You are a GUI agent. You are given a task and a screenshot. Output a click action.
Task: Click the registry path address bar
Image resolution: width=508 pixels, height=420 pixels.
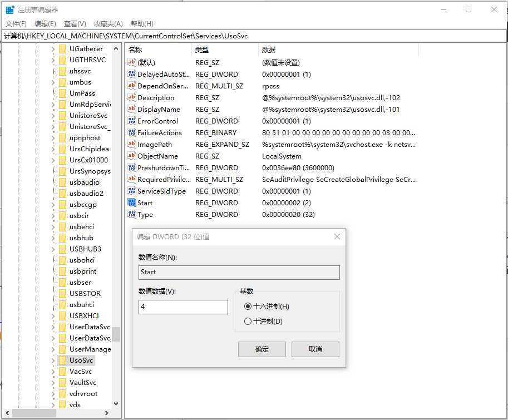(x=254, y=36)
